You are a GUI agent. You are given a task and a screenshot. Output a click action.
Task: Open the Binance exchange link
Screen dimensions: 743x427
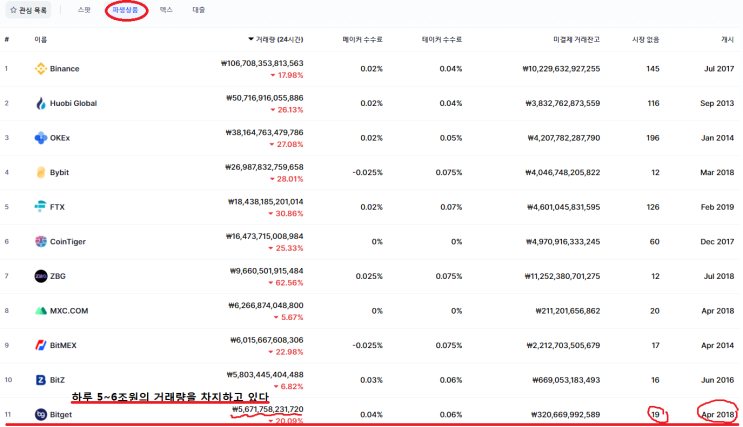click(64, 69)
